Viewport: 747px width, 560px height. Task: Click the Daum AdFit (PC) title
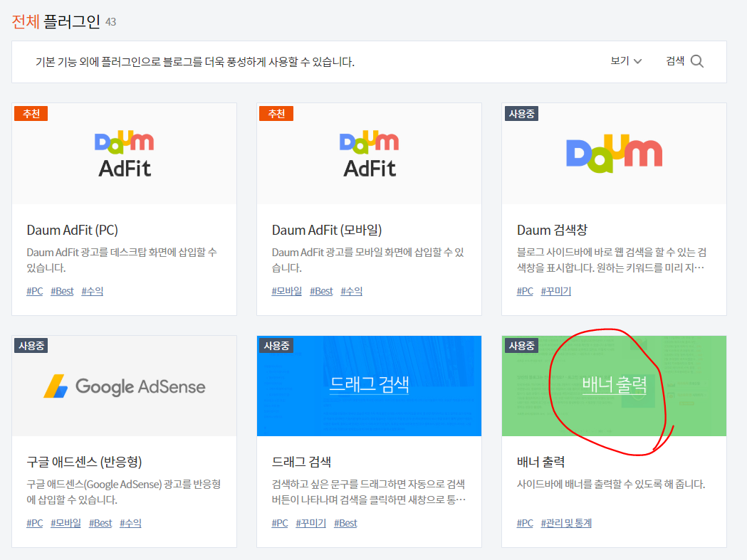(73, 230)
